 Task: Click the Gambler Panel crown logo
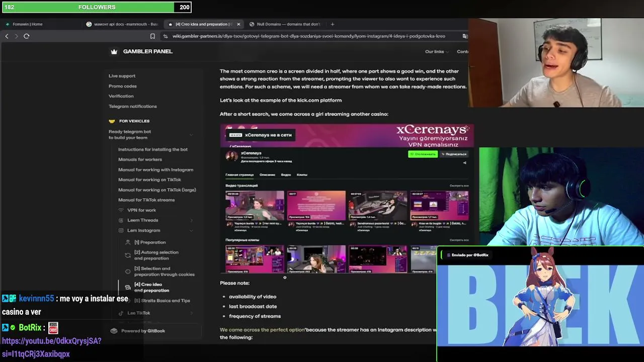pyautogui.click(x=114, y=51)
